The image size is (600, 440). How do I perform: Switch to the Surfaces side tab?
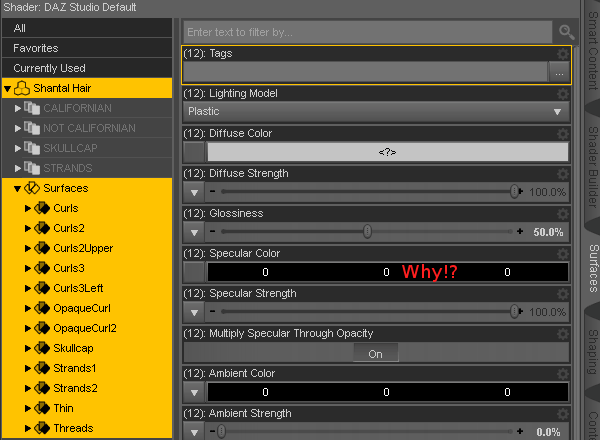(593, 269)
